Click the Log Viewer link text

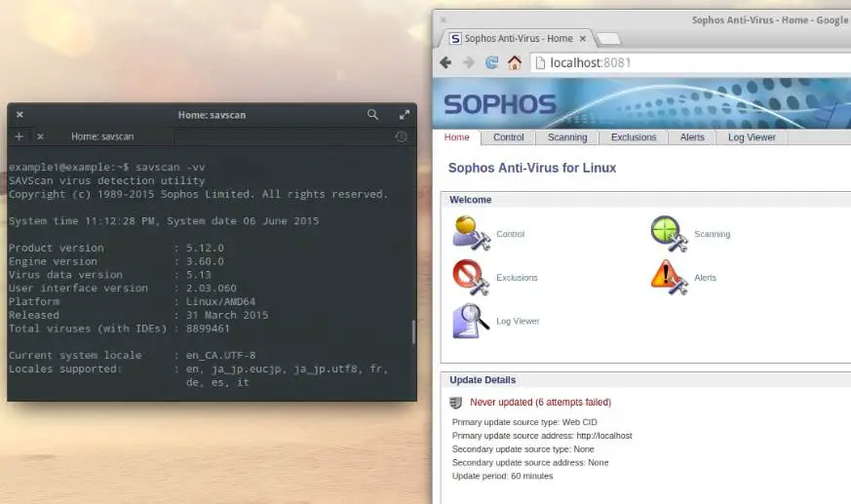click(518, 321)
